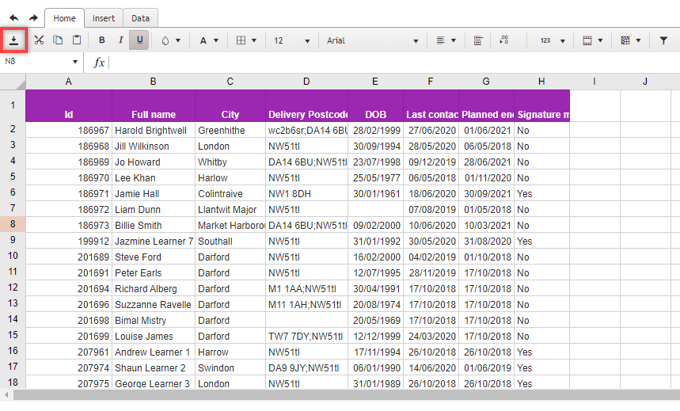Select cell containing Swindon
The height and width of the screenshot is (411, 680).
pos(230,368)
